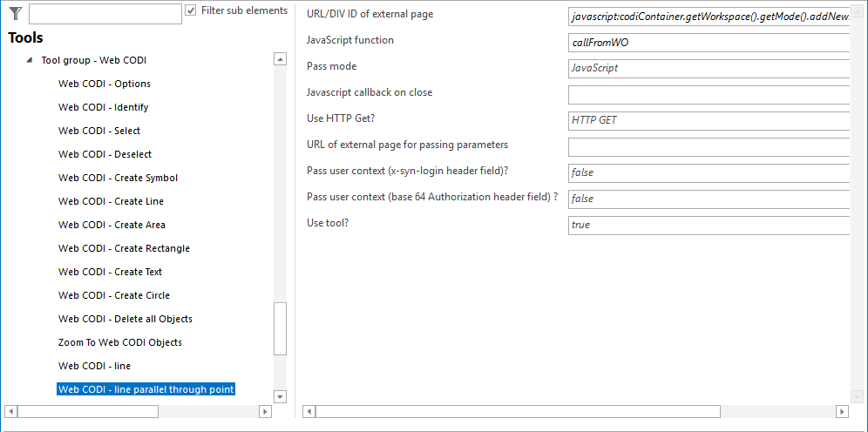This screenshot has height=432, width=868.
Task: Select Web CODI - Identify
Action: point(104,107)
